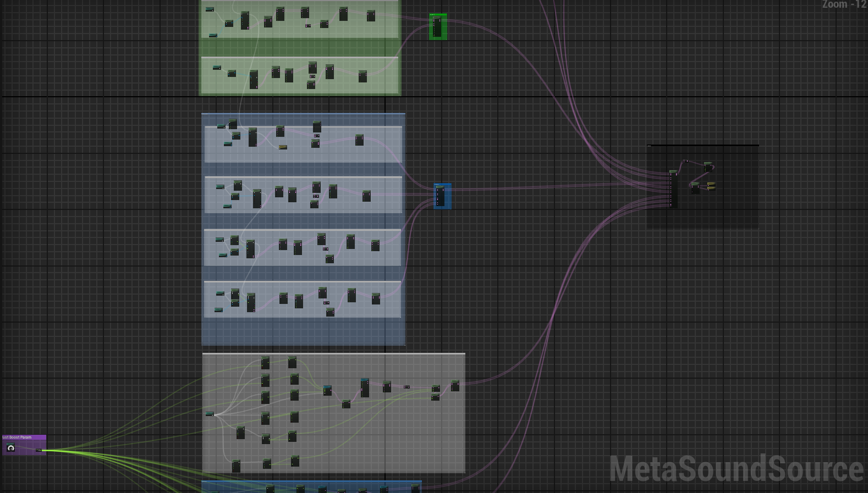Select the node inside the small blue comment box
868x493 pixels.
[x=440, y=196]
